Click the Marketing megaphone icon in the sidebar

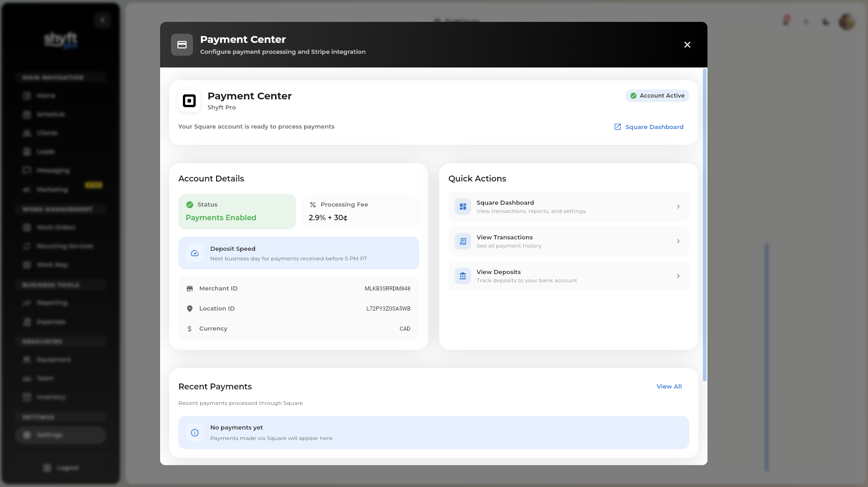pyautogui.click(x=26, y=189)
